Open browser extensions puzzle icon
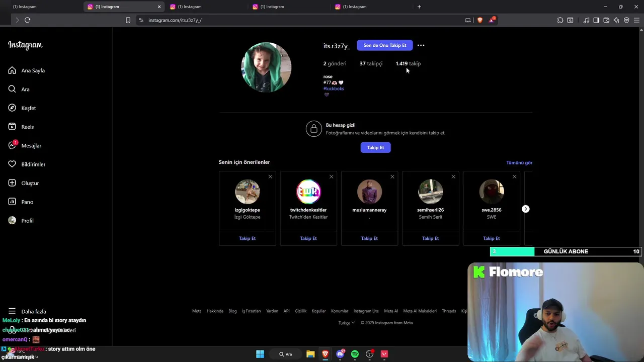Viewport: 644px width, 362px height. click(560, 20)
